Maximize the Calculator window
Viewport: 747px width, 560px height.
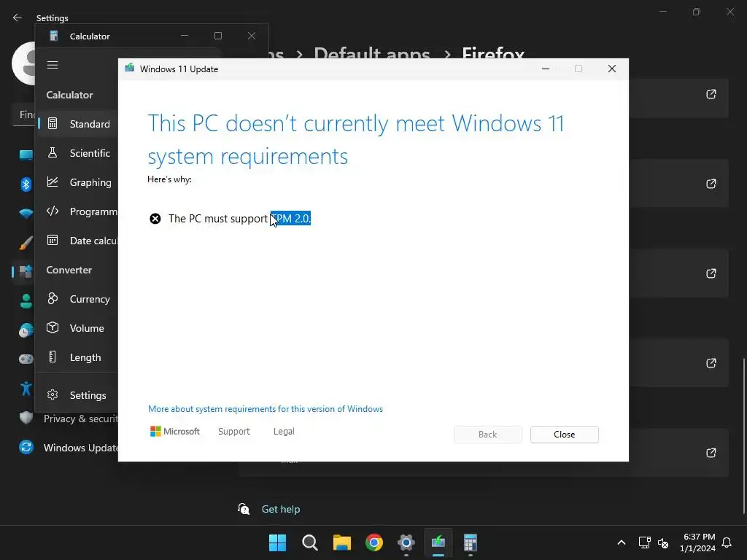click(218, 36)
